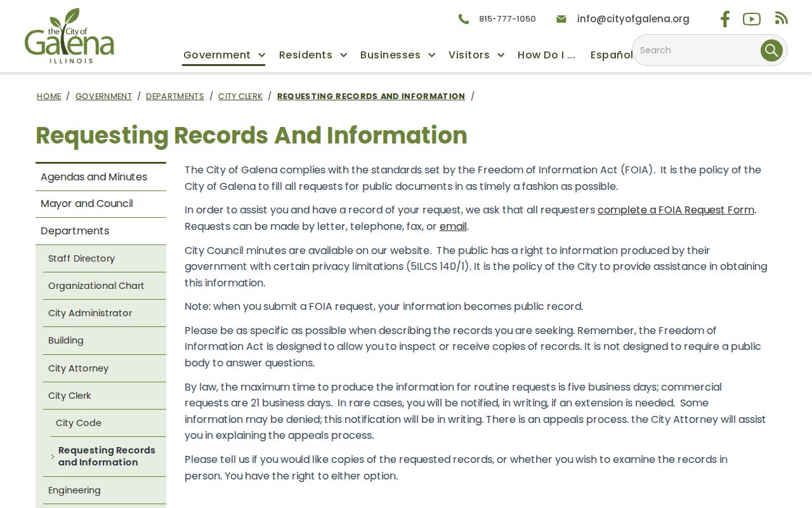This screenshot has height=508, width=812.
Task: Go to the City of Galena logo homepage
Action: point(69,36)
